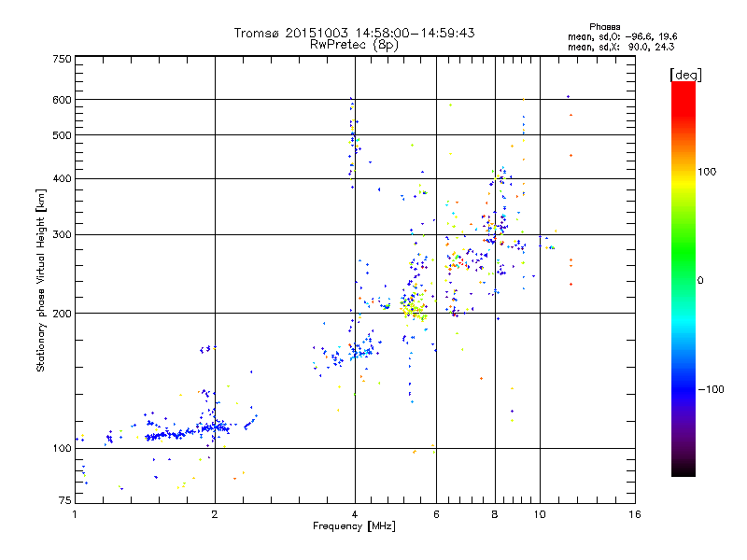Click the y-axis tick label '750'
Screen dimensions: 747x560
tap(62, 59)
